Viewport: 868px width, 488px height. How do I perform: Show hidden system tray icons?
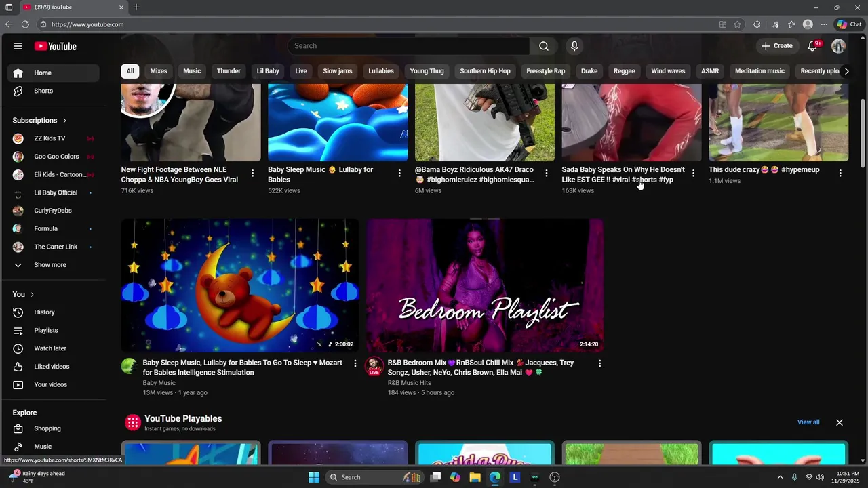click(x=780, y=477)
